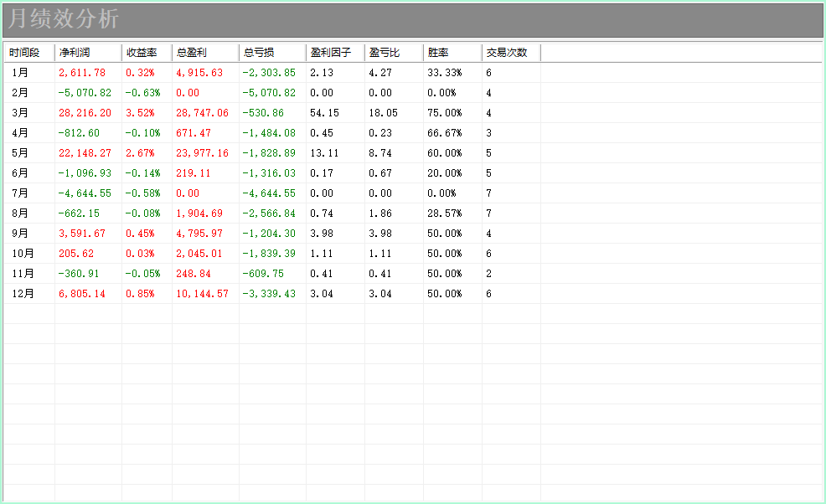This screenshot has height=504, width=826.
Task: Click return rate cell 3.52%
Action: click(x=140, y=113)
